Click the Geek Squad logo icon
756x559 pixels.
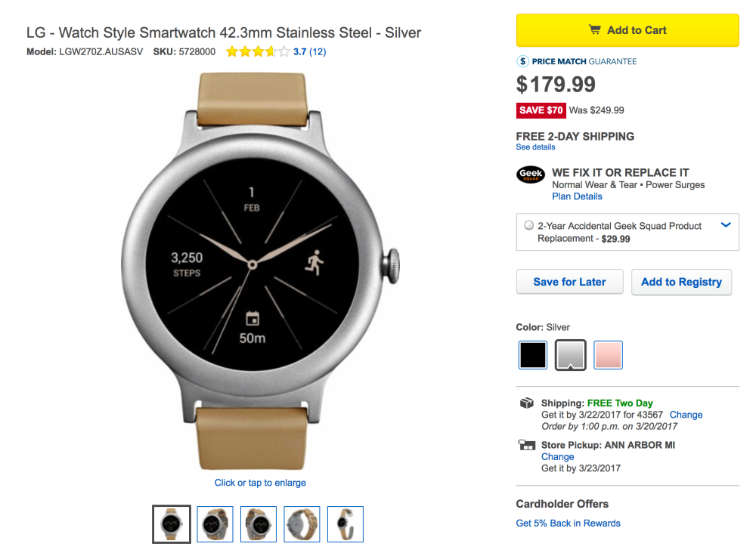(x=531, y=175)
